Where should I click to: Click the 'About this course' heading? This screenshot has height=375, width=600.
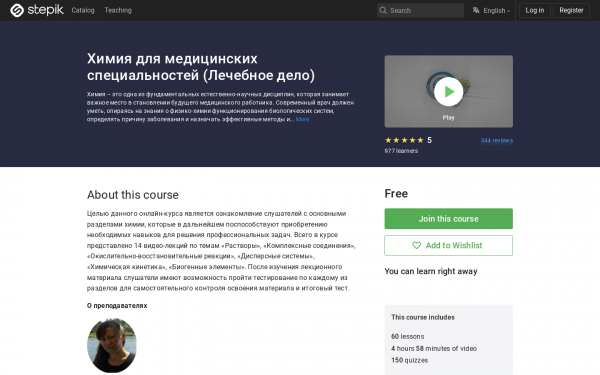point(132,195)
